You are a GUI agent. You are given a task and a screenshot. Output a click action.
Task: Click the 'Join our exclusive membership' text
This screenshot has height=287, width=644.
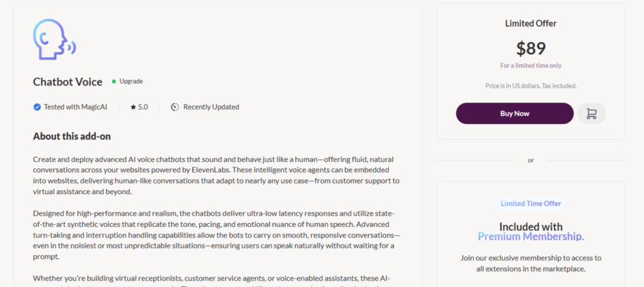[531, 264]
